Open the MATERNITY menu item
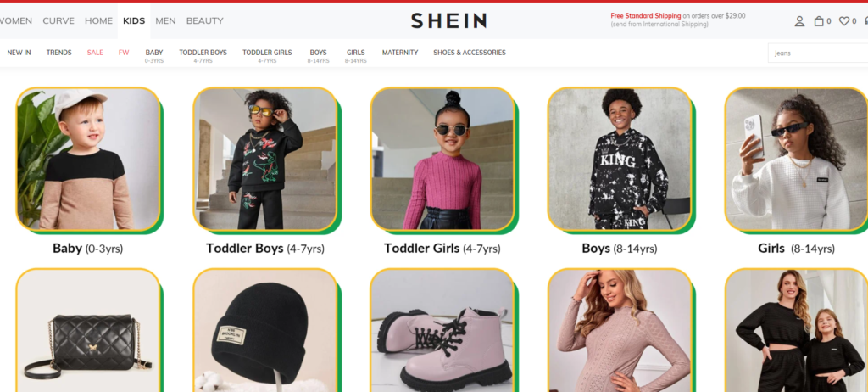868x392 pixels. [400, 53]
